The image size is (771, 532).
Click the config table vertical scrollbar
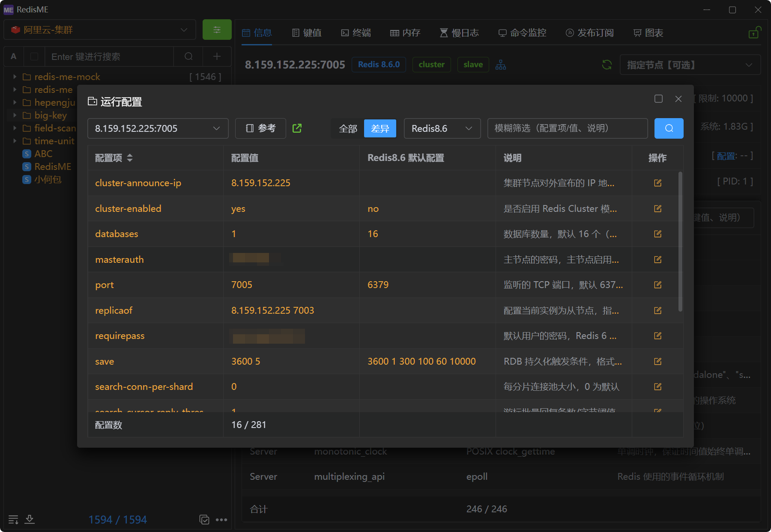click(680, 241)
